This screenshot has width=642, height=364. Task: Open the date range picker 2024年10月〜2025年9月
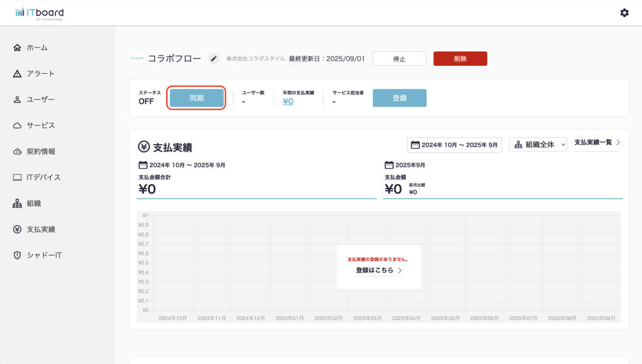(455, 145)
